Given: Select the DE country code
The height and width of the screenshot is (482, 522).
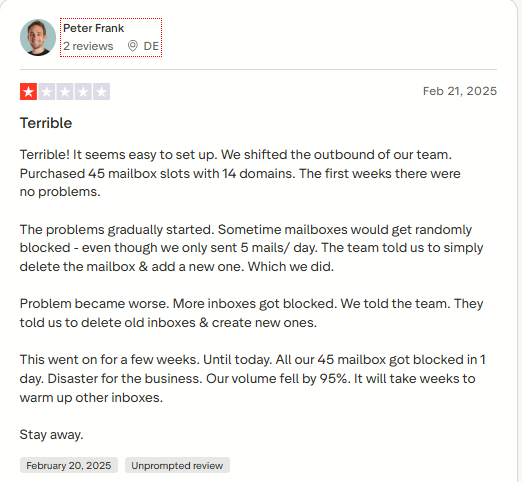Looking at the screenshot, I should click(x=151, y=46).
